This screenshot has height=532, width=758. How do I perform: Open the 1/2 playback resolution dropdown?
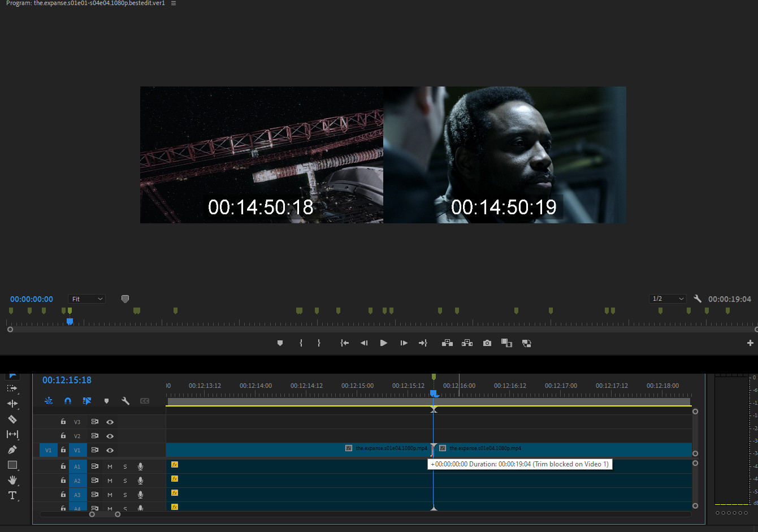[668, 299]
